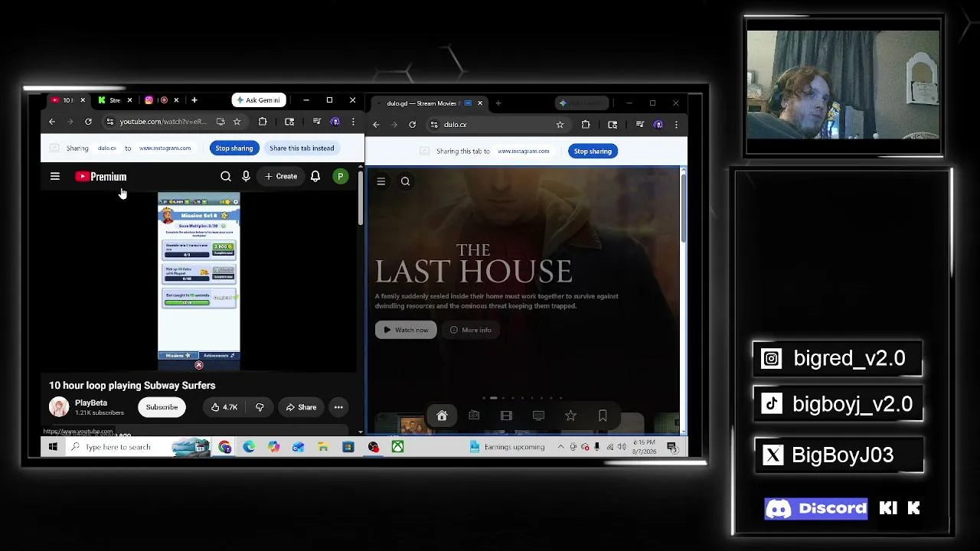Screen dimensions: 980x551
Task: Open extensions in the dulo.cx window
Action: click(586, 125)
